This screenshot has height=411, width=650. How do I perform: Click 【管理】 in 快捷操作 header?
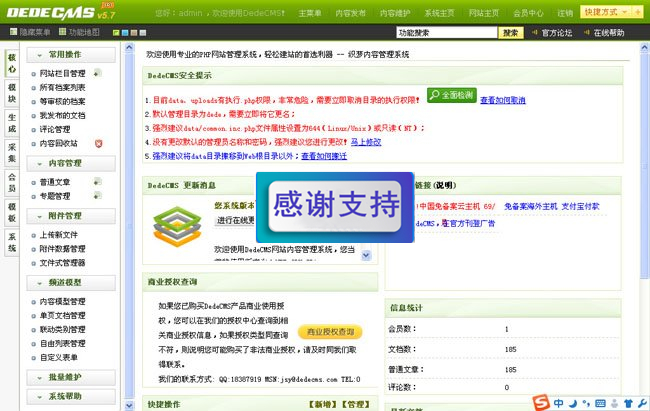coord(355,404)
